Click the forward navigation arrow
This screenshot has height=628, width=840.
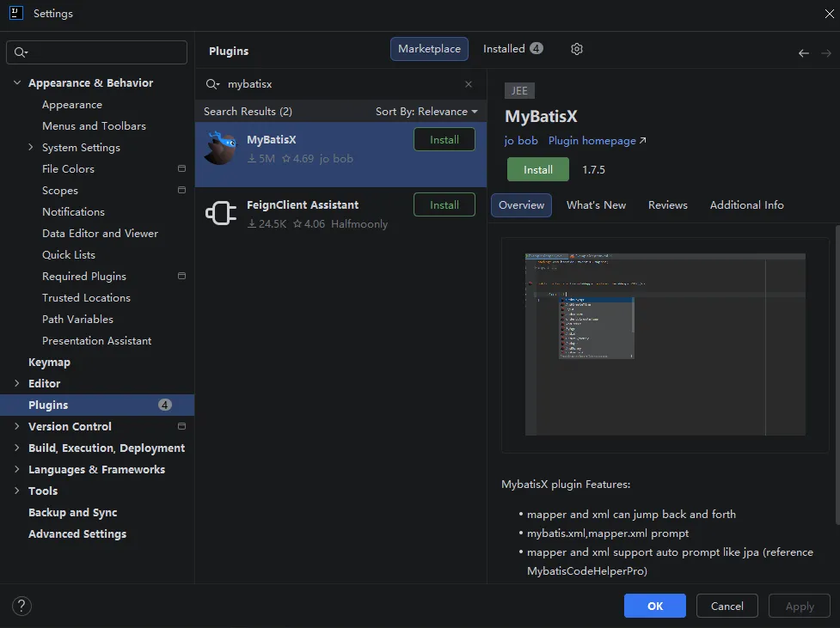pos(826,53)
